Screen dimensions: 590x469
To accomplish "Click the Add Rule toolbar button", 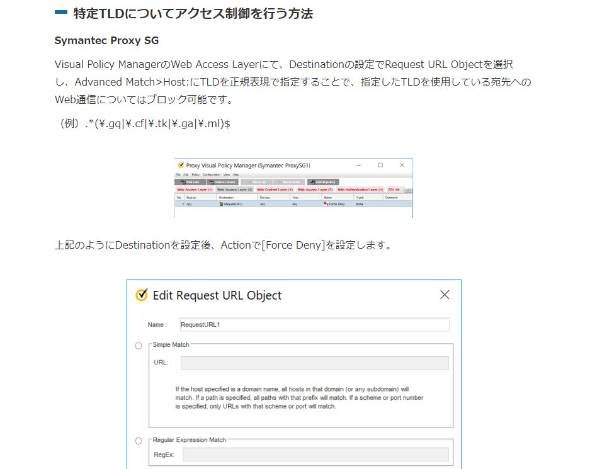I will tap(190, 182).
